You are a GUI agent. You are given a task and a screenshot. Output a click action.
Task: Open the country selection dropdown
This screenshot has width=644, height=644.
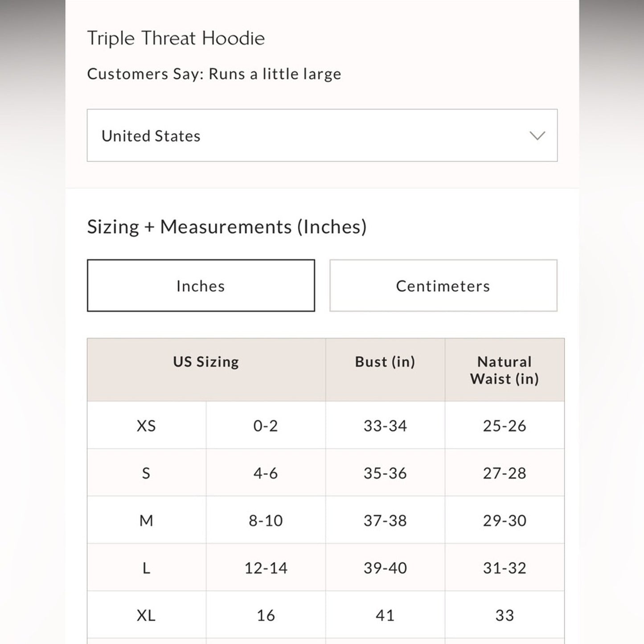coord(322,135)
